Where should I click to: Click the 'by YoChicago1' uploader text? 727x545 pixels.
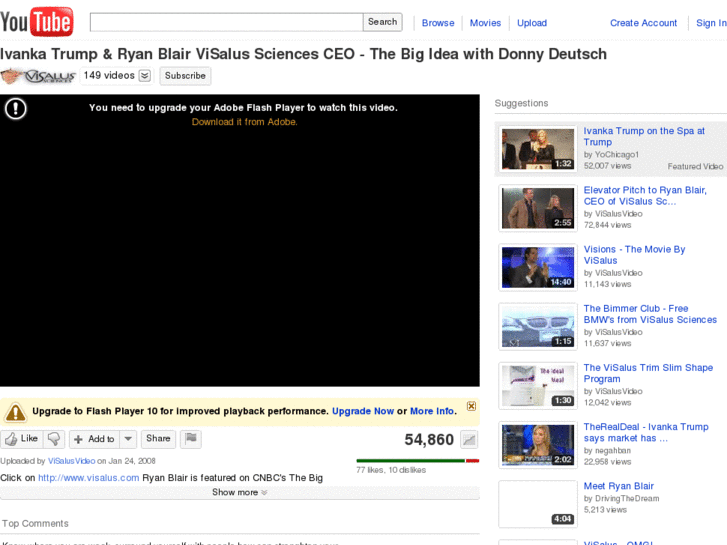click(611, 154)
